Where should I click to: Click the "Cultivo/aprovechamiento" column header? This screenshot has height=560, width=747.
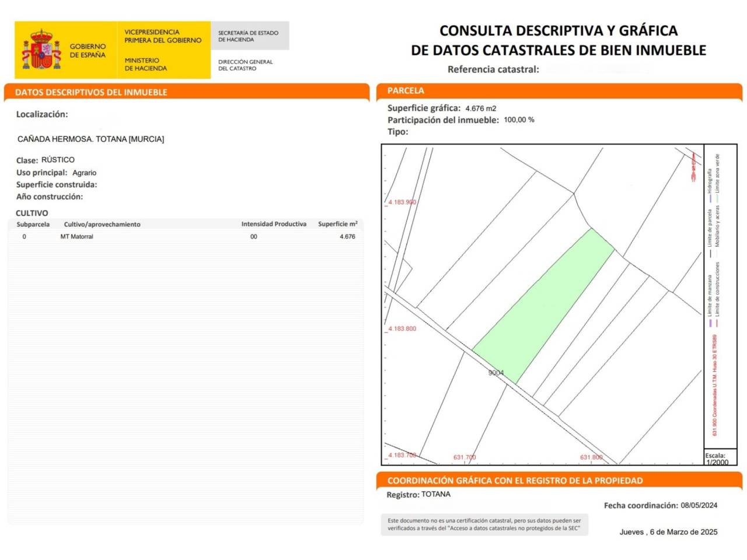[x=102, y=225]
